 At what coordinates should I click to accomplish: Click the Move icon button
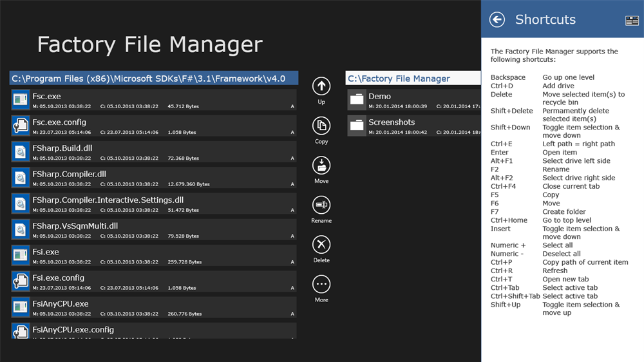(x=321, y=166)
